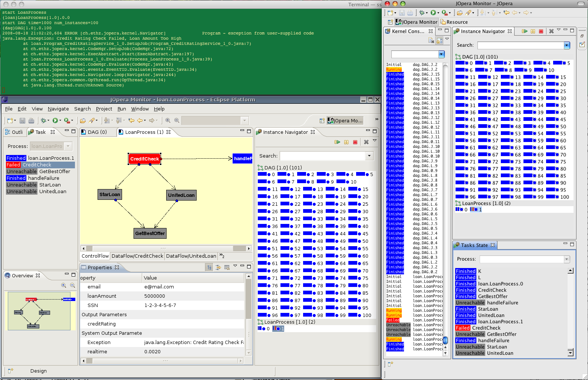This screenshot has width=588, height=380.
Task: Click Last edit location arrow in Eclipse Platform toolbar
Action: click(131, 120)
